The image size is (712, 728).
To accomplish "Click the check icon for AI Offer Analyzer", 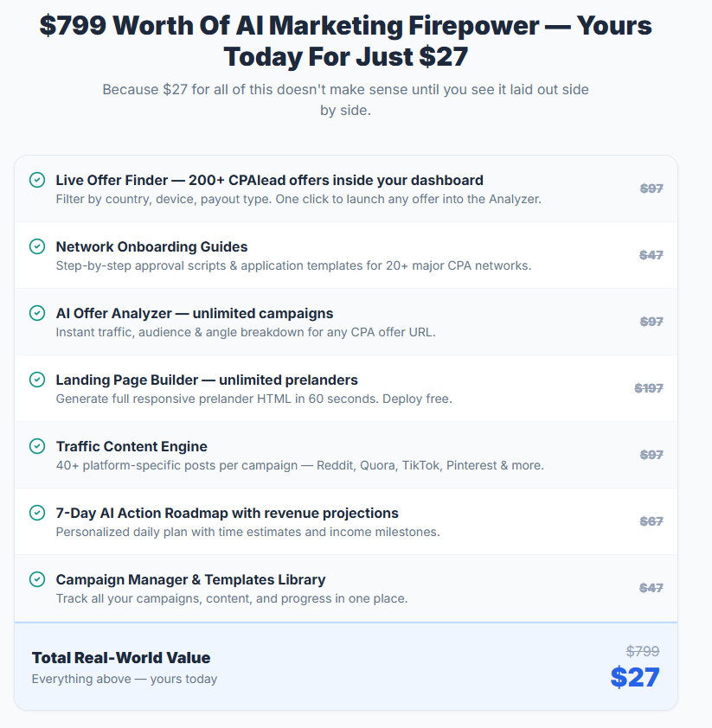I will pos(37,313).
